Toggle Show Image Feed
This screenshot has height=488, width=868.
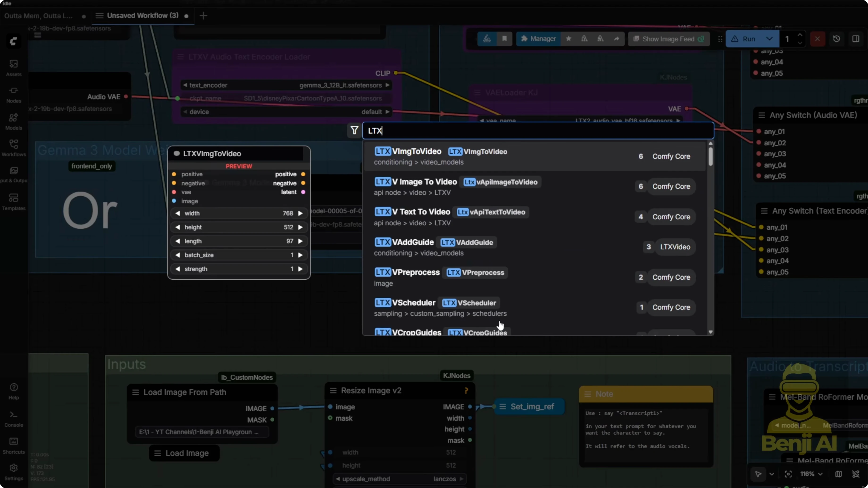pyautogui.click(x=669, y=39)
